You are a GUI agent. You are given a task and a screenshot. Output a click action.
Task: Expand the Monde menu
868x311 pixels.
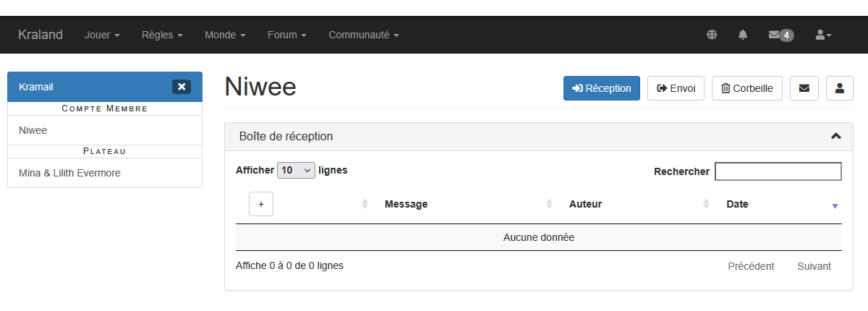[x=225, y=35]
